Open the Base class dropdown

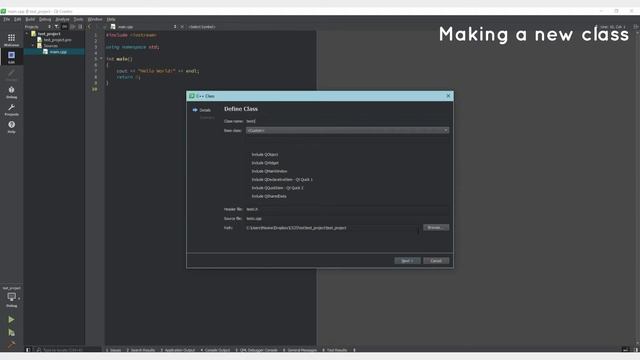[x=347, y=131]
